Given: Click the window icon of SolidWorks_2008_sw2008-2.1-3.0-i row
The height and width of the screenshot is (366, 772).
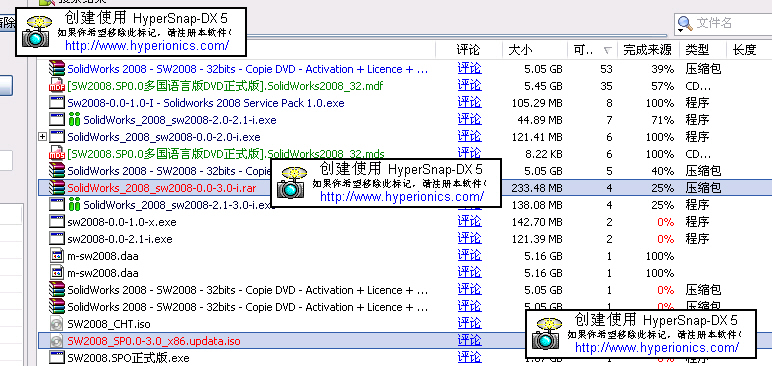Looking at the screenshot, I should [57, 204].
